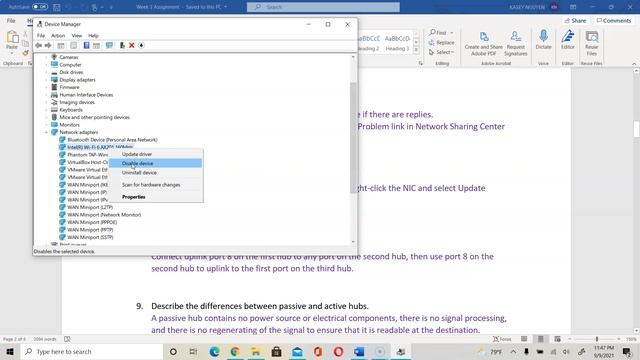Screen dimensions: 640x360
Task: Click circular down-arrow Disable device toolbar icon
Action: 141,45
